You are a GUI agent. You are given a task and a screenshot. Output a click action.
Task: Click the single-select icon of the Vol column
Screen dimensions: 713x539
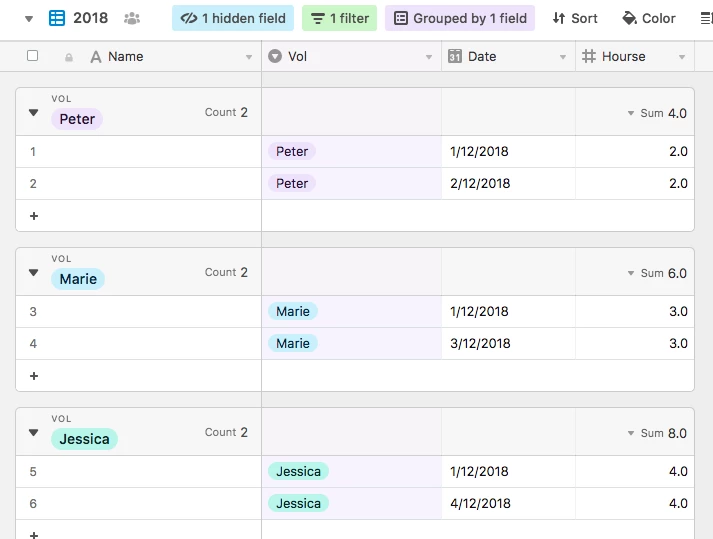[275, 56]
